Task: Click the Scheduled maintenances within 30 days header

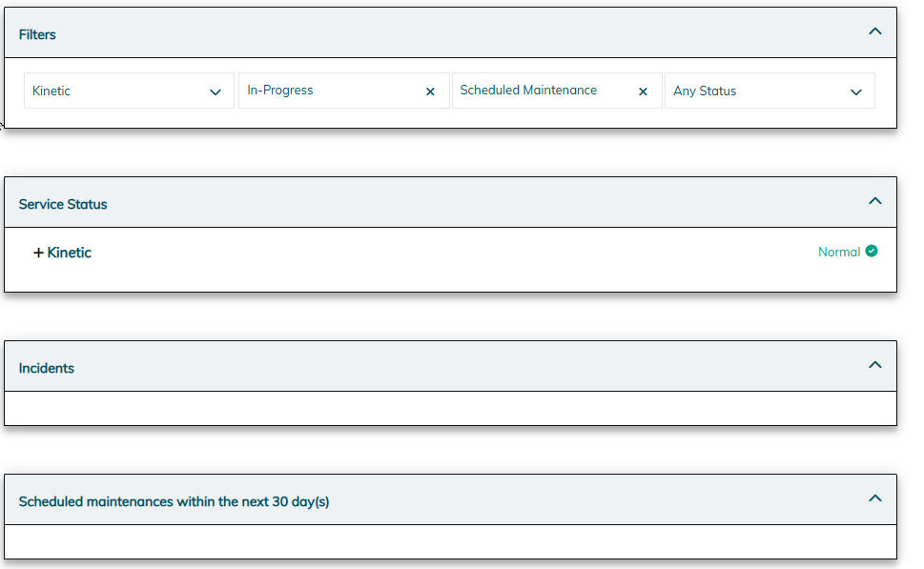Action: 174,502
